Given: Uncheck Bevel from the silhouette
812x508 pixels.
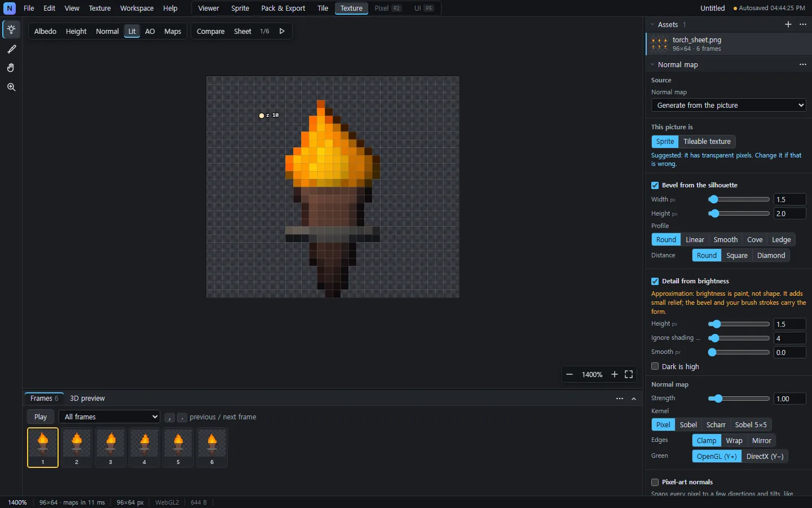Looking at the screenshot, I should pos(655,185).
